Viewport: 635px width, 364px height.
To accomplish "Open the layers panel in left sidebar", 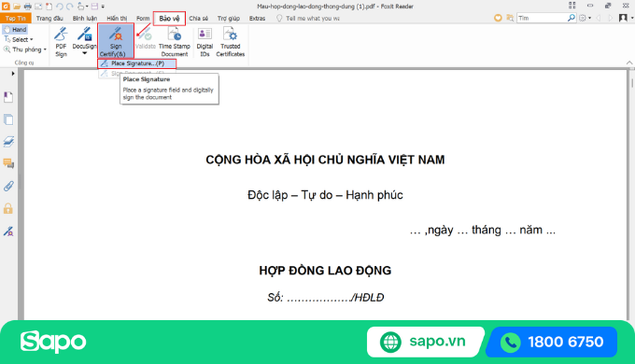I will click(x=8, y=142).
